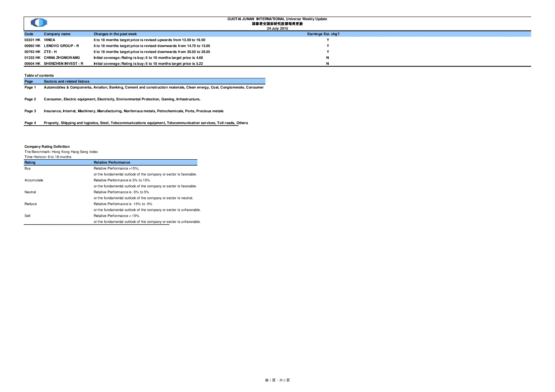
Task: Click the company name 'ZTE - H'
Action: click(50, 52)
